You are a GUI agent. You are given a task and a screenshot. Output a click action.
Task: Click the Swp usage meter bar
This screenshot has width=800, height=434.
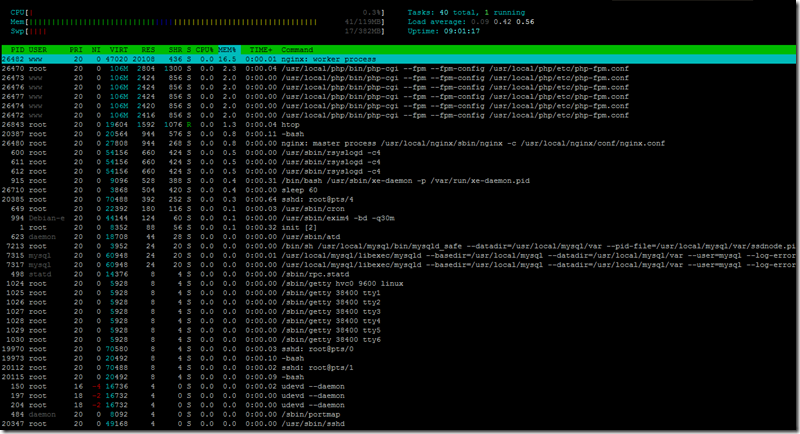197,31
